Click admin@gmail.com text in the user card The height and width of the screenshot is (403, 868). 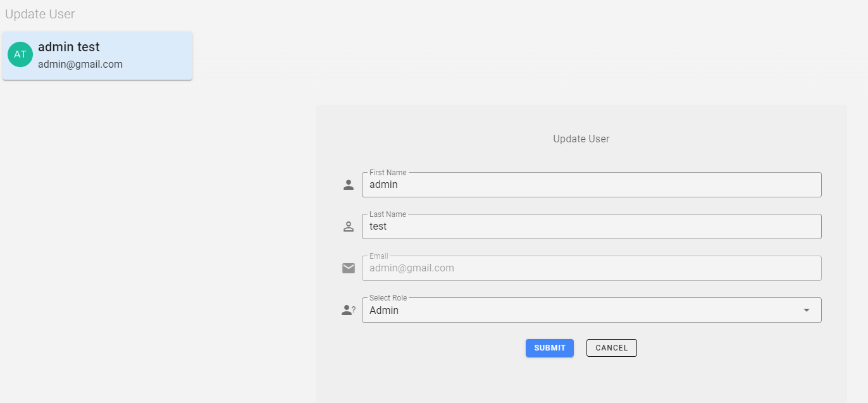click(x=80, y=64)
